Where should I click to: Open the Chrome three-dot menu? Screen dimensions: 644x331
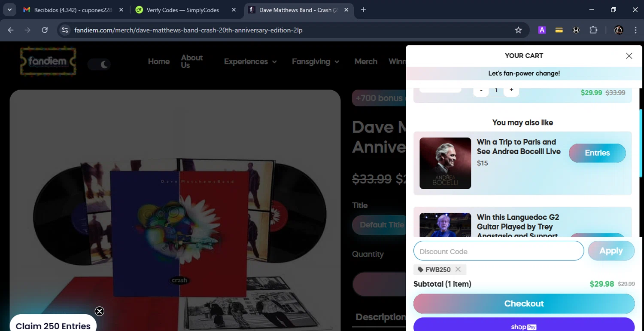pos(635,30)
